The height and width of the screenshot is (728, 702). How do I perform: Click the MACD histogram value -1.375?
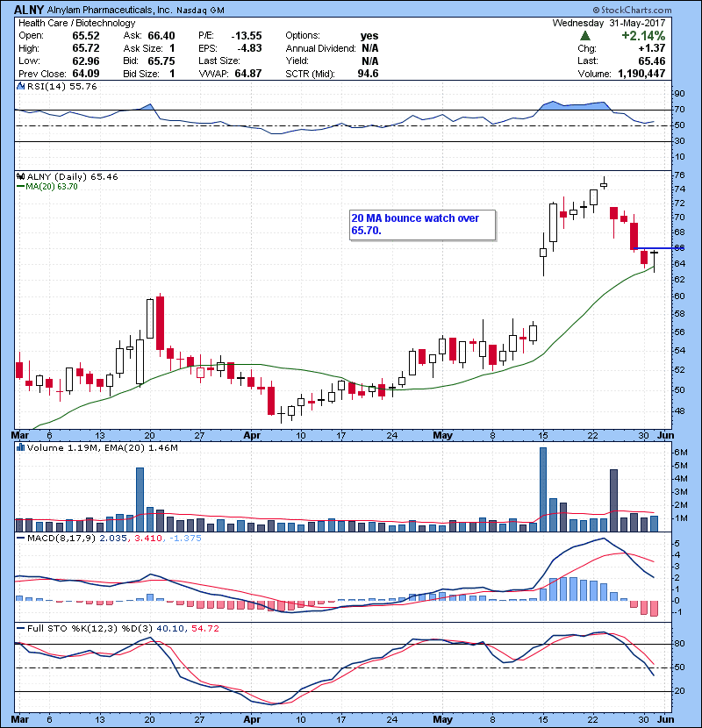[185, 539]
